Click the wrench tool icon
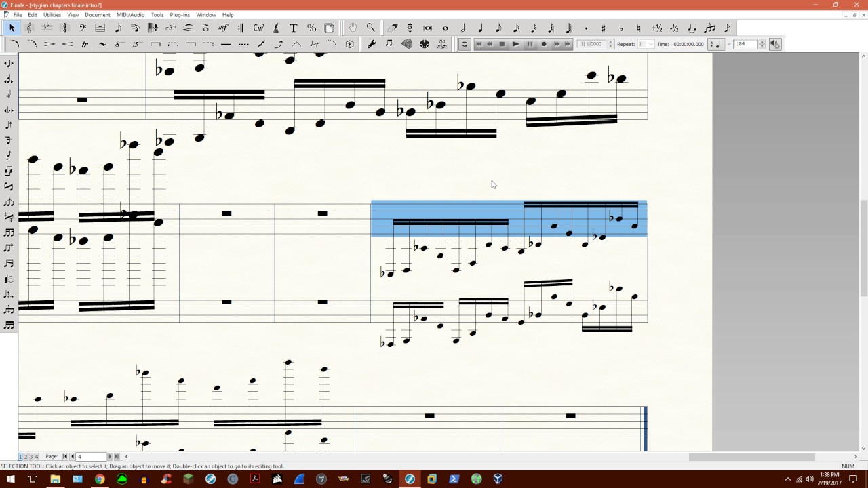 click(372, 44)
